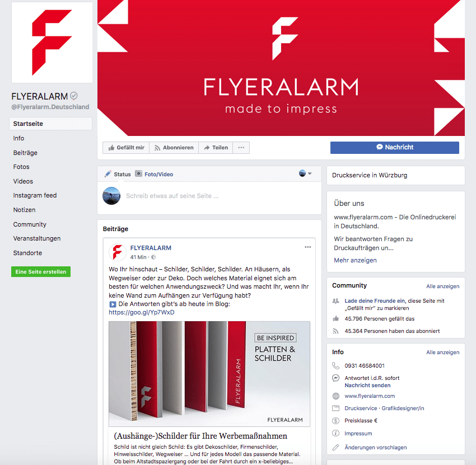Open the Fotos section in sidebar
This screenshot has height=465, width=476.
(21, 167)
